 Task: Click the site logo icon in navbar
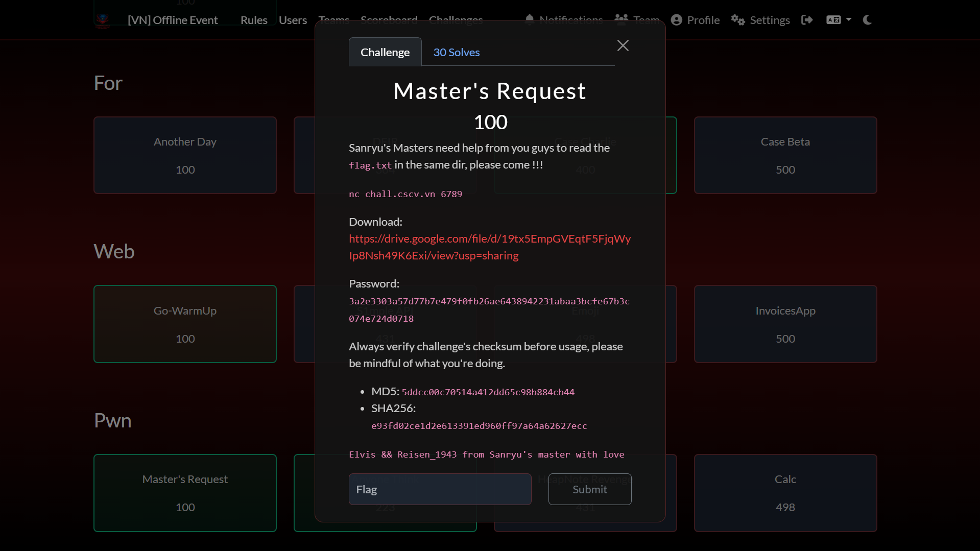(103, 20)
